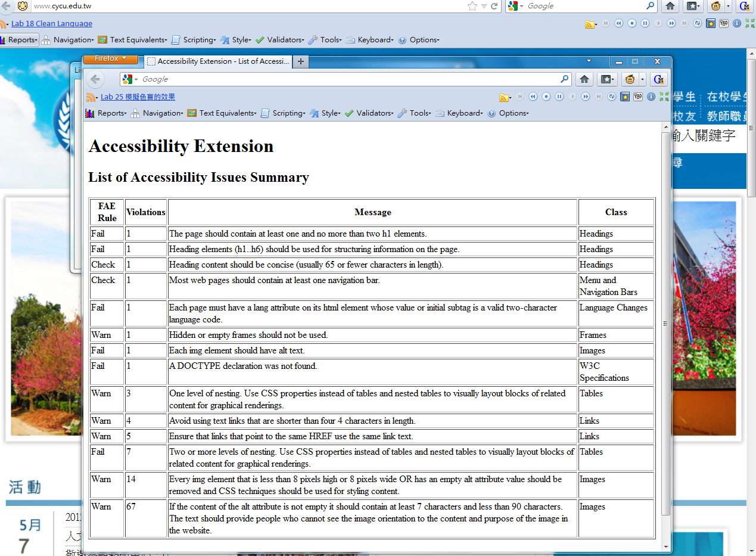This screenshot has height=556, width=756.
Task: Open Greasemonkey dropdown arrow in front window
Action: [642, 79]
